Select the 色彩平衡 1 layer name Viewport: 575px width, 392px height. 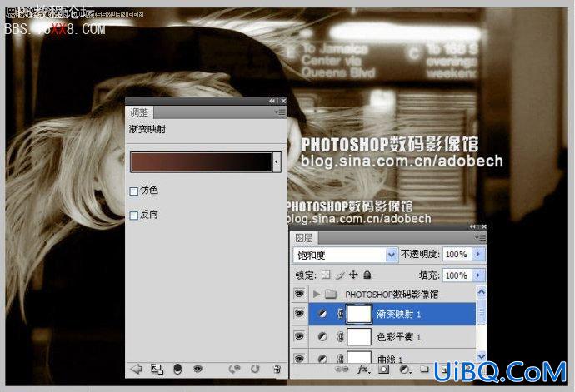[398, 337]
